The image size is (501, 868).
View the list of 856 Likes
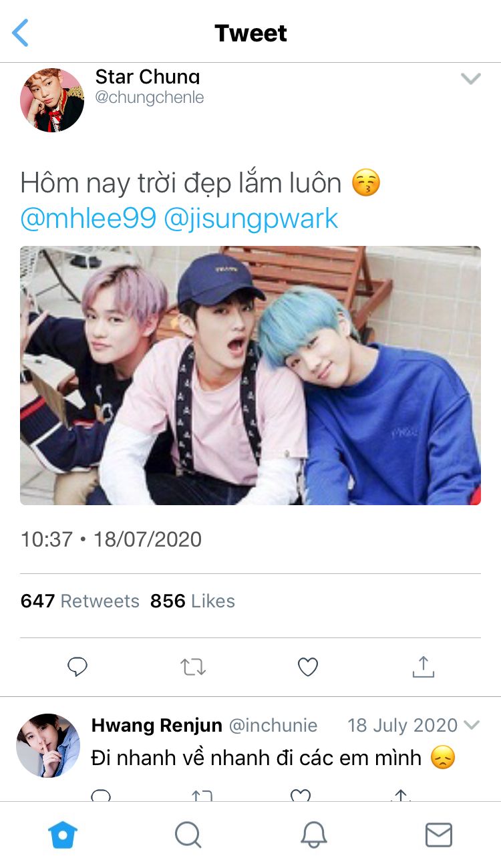(192, 601)
